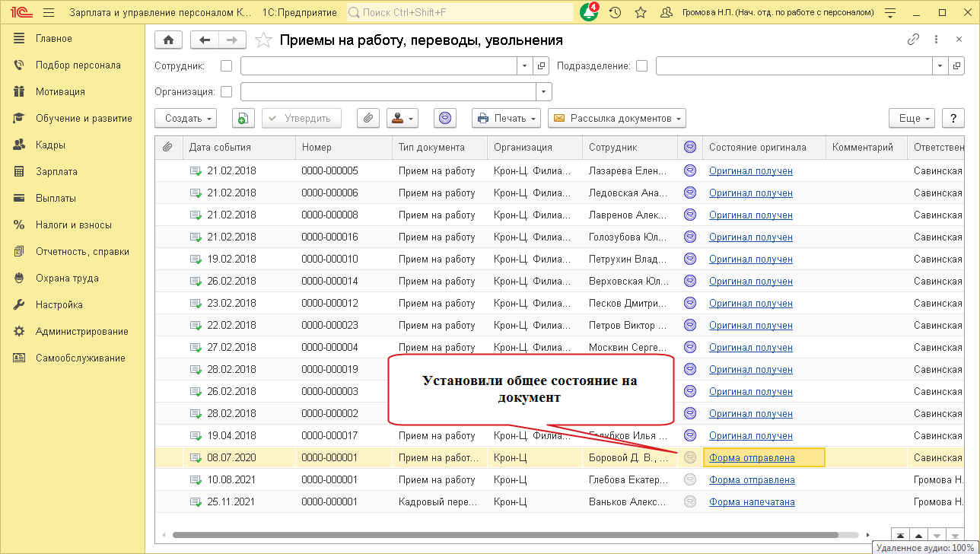Image resolution: width=980 pixels, height=554 pixels.
Task: Open the history clock icon
Action: (615, 13)
